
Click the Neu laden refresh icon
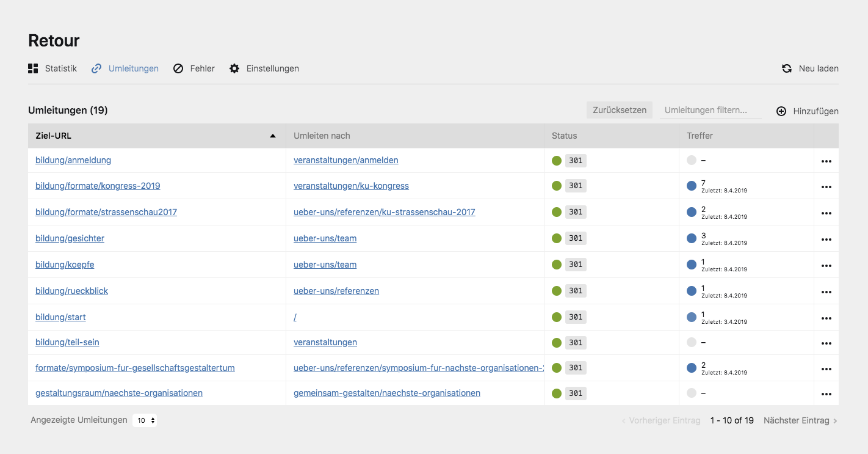point(787,68)
